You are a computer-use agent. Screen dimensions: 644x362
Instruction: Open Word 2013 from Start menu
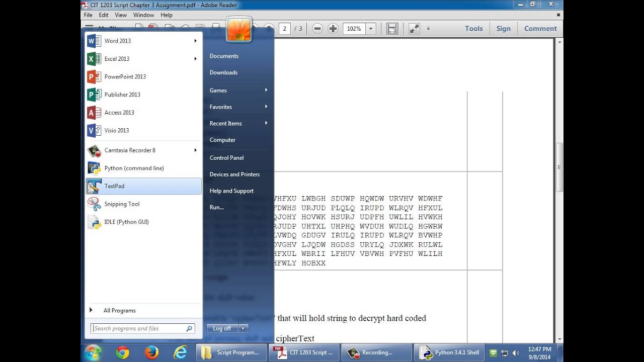click(143, 41)
